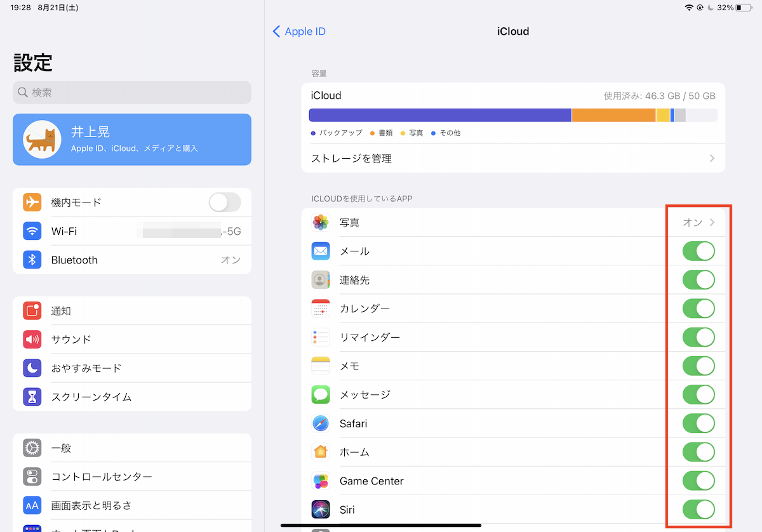Go back to Apple ID
Viewport: 762px width, 532px height.
tap(299, 31)
